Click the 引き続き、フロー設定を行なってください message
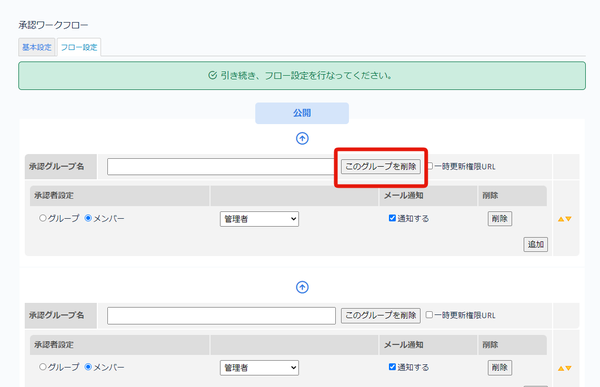 pos(306,75)
